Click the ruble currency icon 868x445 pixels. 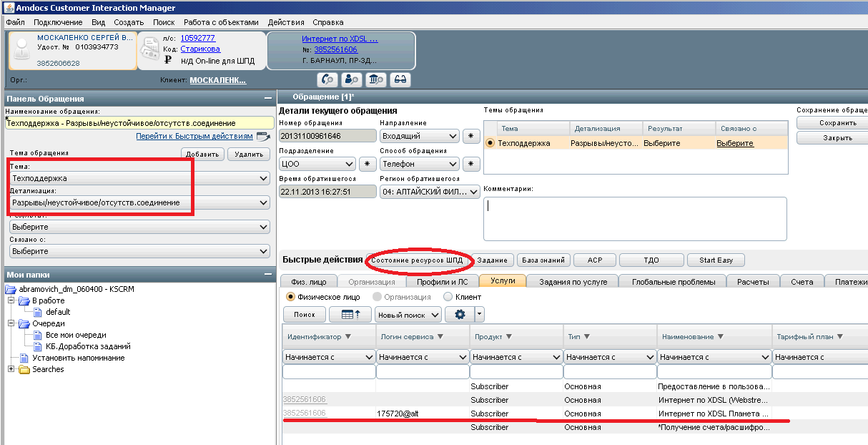coord(167,60)
